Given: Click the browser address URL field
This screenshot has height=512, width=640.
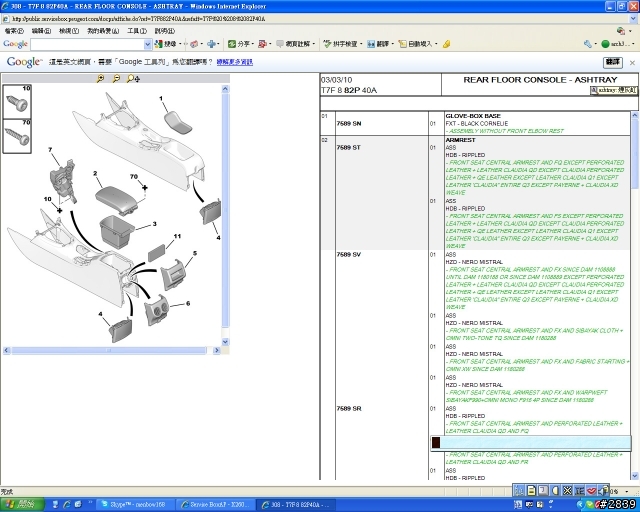Looking at the screenshot, I should tap(314, 19).
